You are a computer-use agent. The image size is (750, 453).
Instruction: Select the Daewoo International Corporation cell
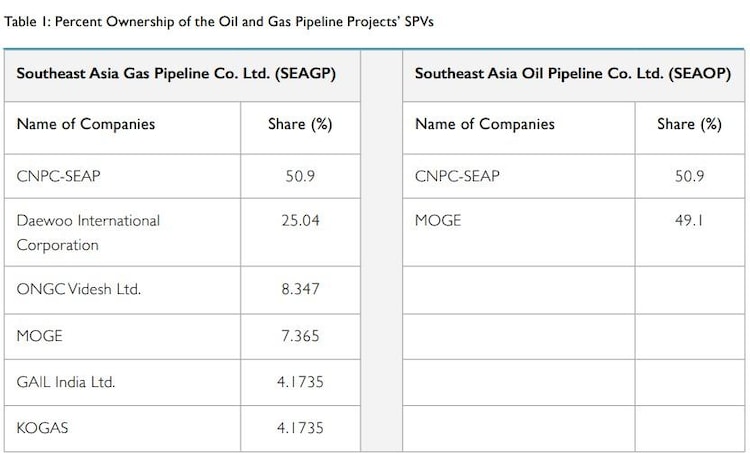[x=88, y=232]
